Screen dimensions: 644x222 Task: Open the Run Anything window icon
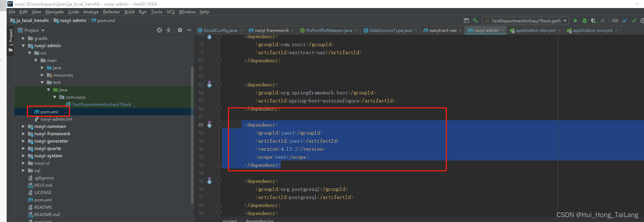[466, 21]
